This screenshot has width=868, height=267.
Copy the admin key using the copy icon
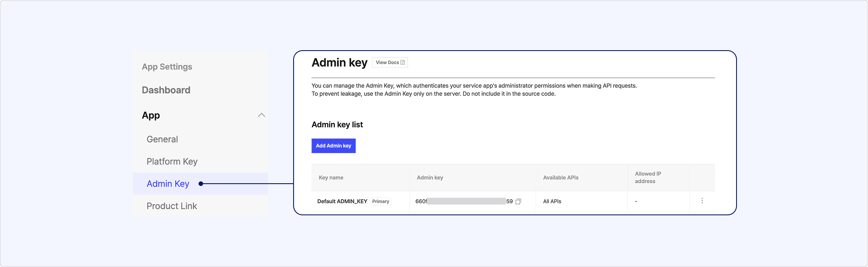[518, 202]
